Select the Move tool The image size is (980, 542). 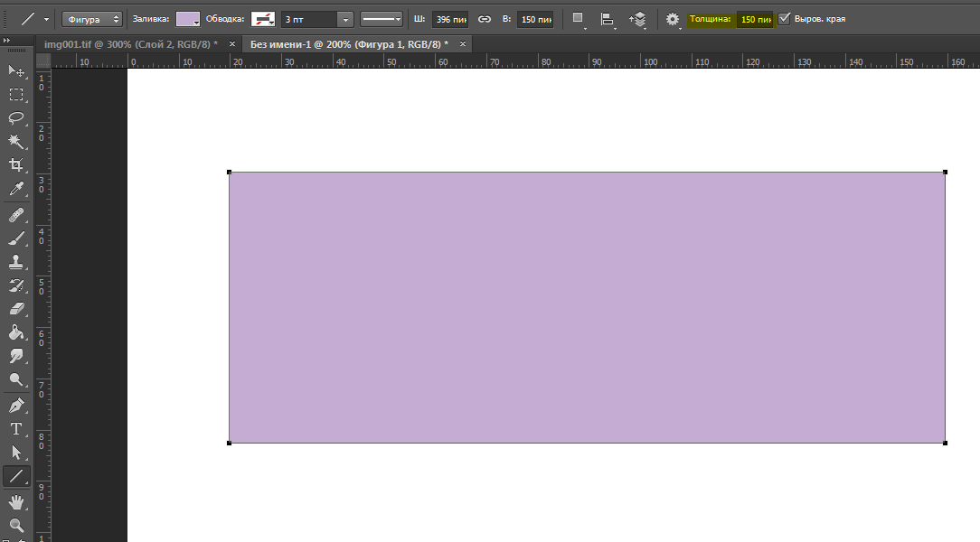(16, 71)
